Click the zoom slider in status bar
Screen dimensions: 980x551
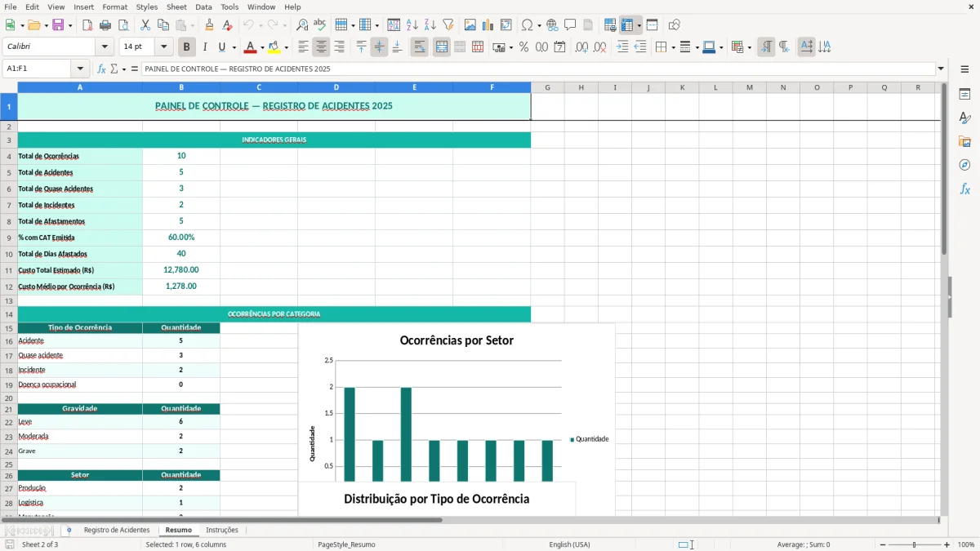pos(915,544)
